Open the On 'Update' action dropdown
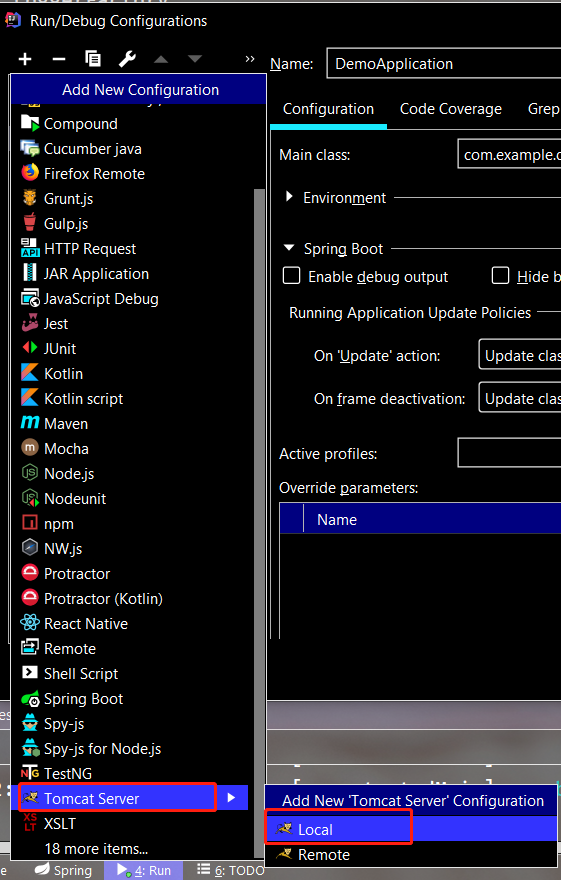 (519, 355)
